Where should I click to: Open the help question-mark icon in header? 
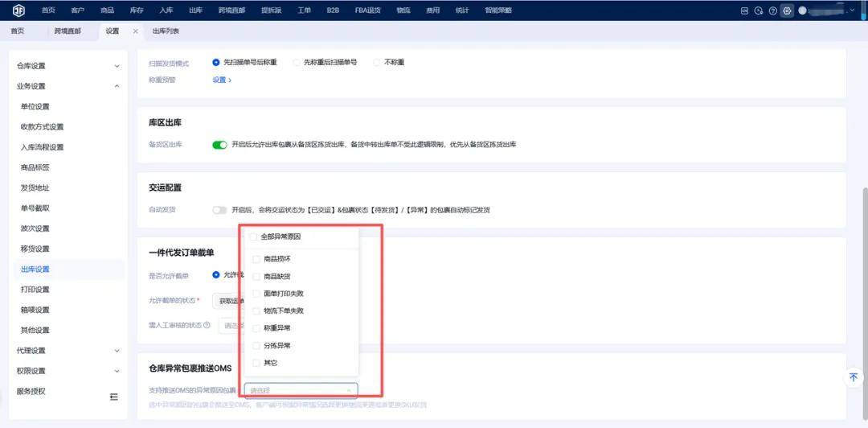click(773, 10)
